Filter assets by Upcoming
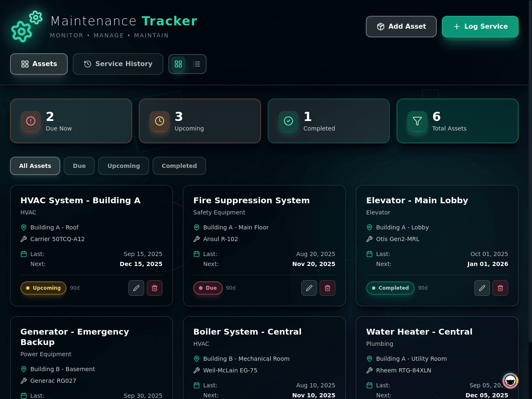Image resolution: width=532 pixels, height=399 pixels. point(123,166)
